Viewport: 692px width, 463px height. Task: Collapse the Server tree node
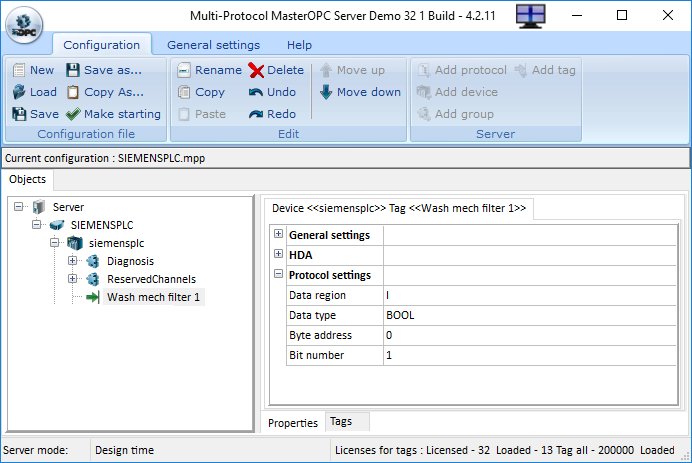coord(19,207)
